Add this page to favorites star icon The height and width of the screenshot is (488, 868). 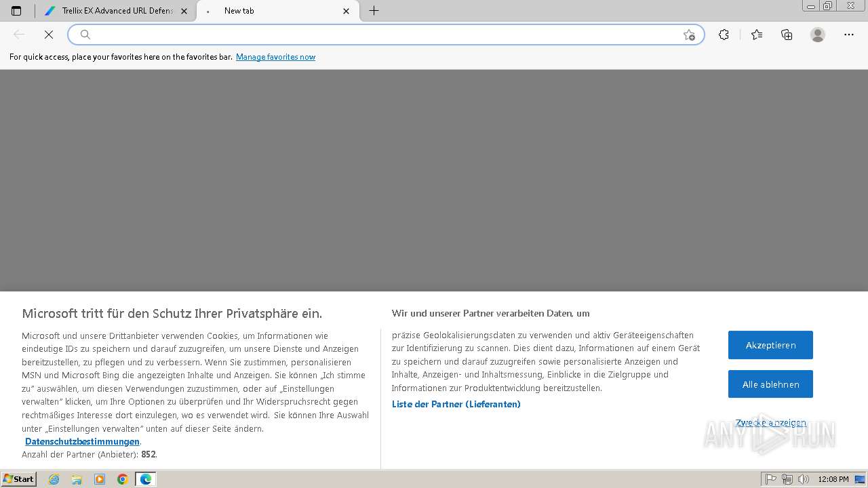[689, 35]
